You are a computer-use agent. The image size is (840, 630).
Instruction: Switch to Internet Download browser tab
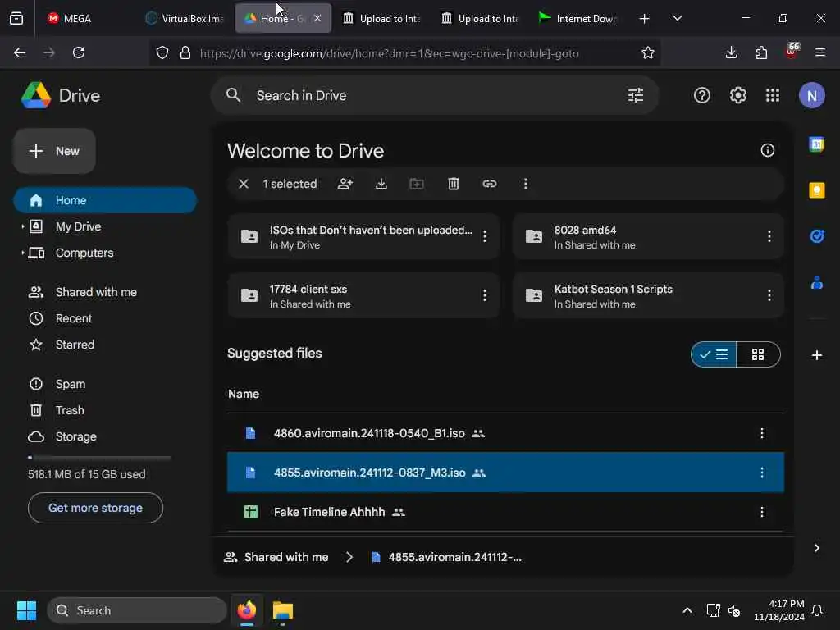tap(578, 18)
